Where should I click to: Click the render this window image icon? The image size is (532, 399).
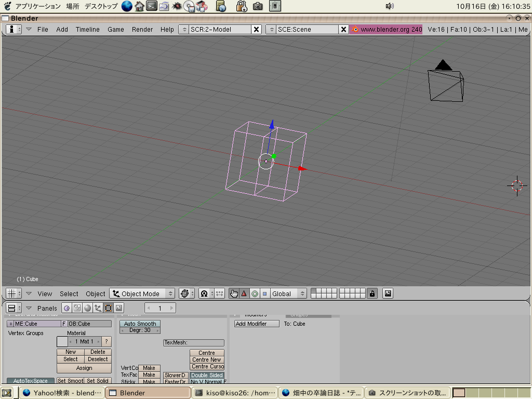(x=388, y=294)
